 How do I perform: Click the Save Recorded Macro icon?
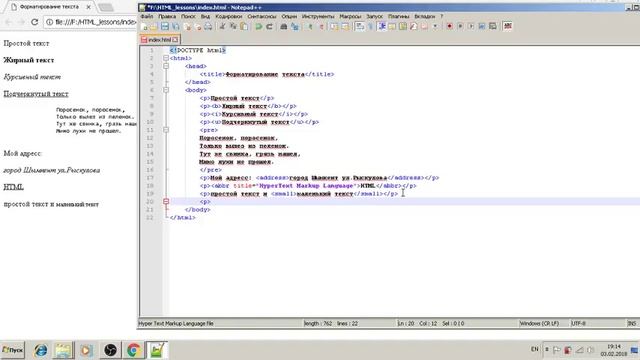[493, 27]
